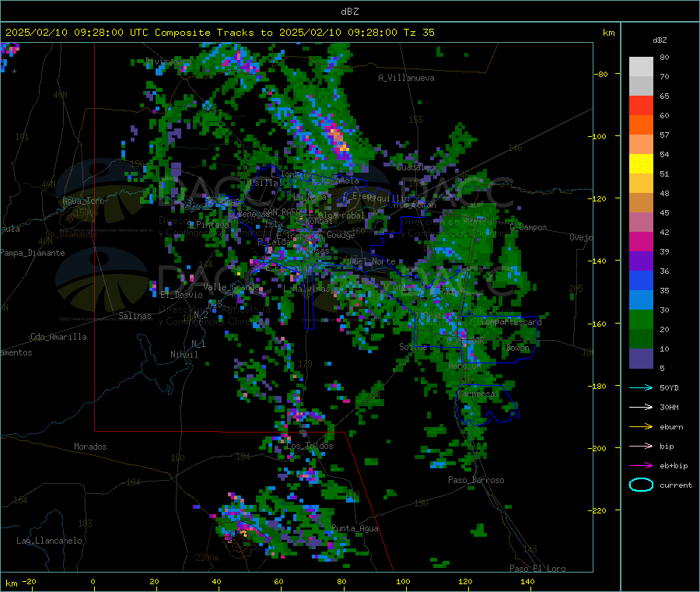700x592 pixels.
Task: Click the Paso_Barroso map label
Action: coord(476,480)
